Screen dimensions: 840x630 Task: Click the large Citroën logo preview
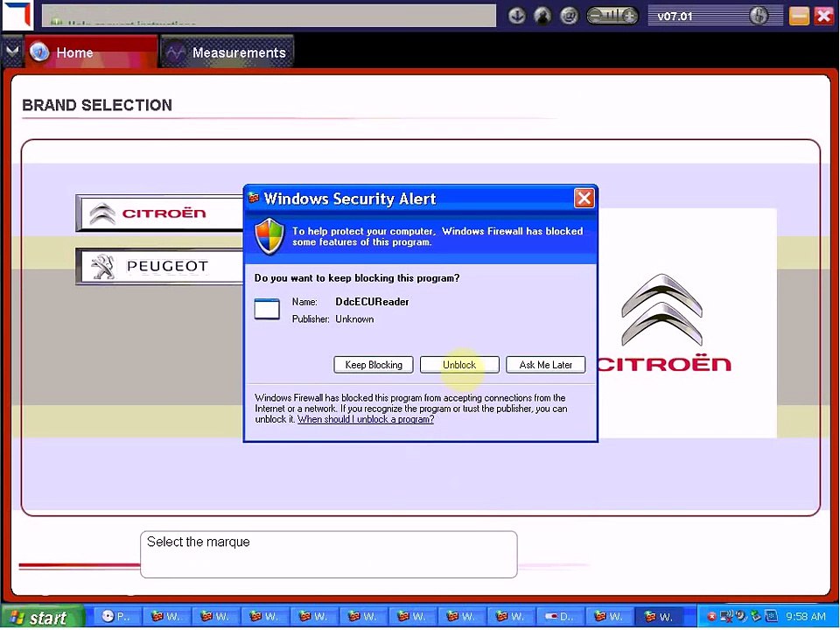662,324
